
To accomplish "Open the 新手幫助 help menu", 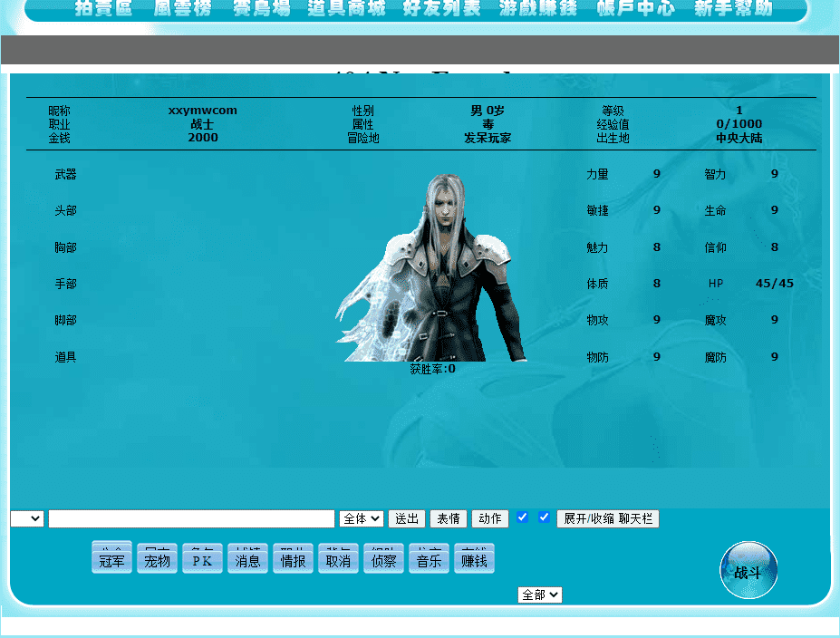I will click(733, 8).
